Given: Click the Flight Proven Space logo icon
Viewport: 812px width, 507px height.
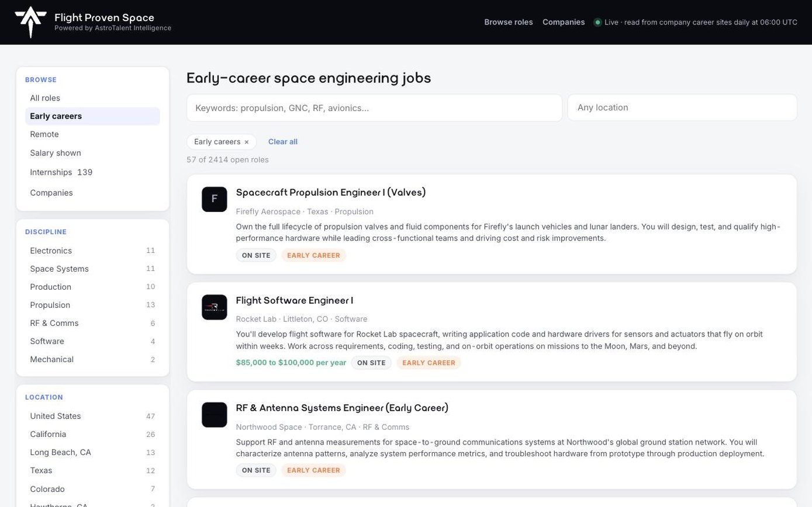Looking at the screenshot, I should [30, 22].
